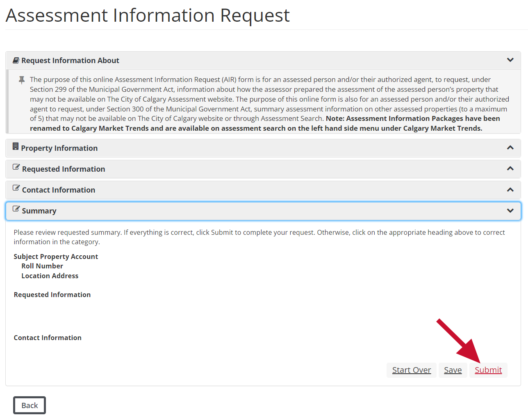This screenshot has width=528, height=420.
Task: Click the edit icon beside Requested Information heading
Action: point(16,167)
